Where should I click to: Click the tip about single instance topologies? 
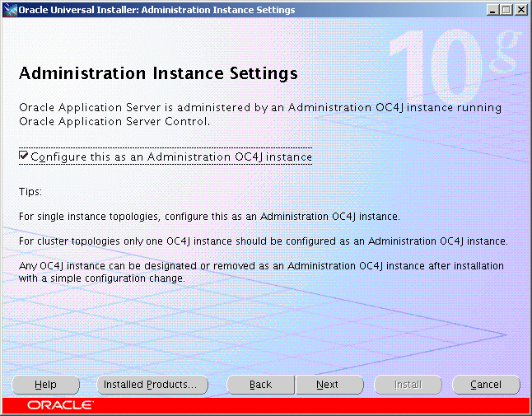(x=209, y=217)
